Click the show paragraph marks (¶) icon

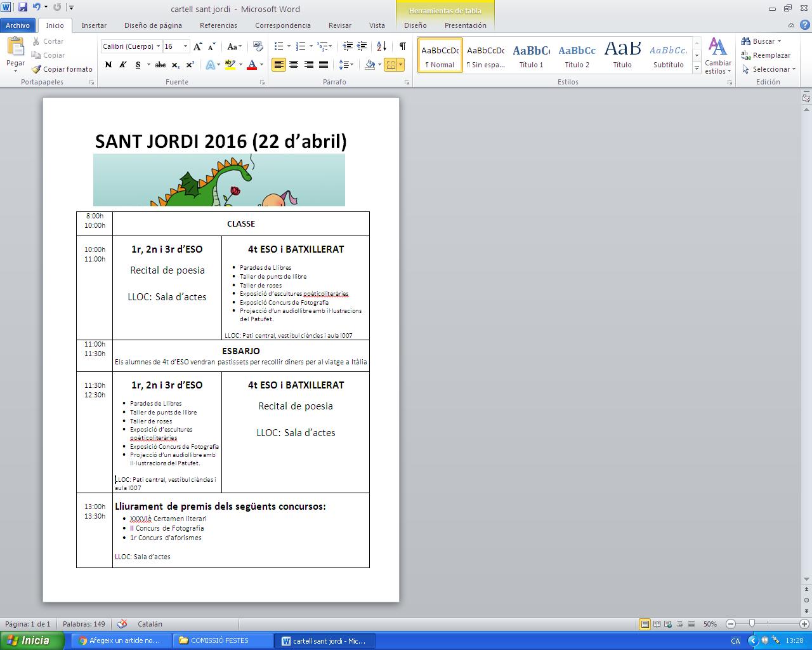point(402,46)
